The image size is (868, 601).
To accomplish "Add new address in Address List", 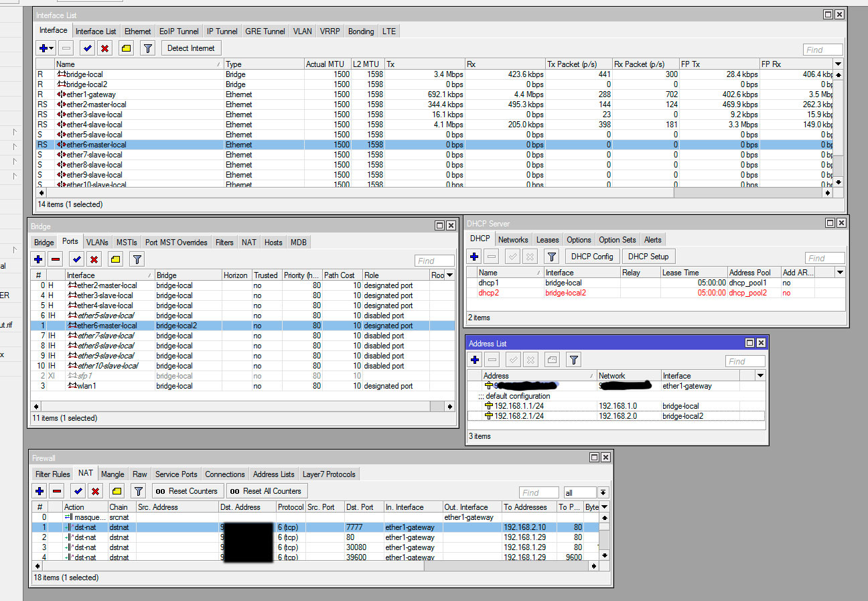I will tap(475, 360).
